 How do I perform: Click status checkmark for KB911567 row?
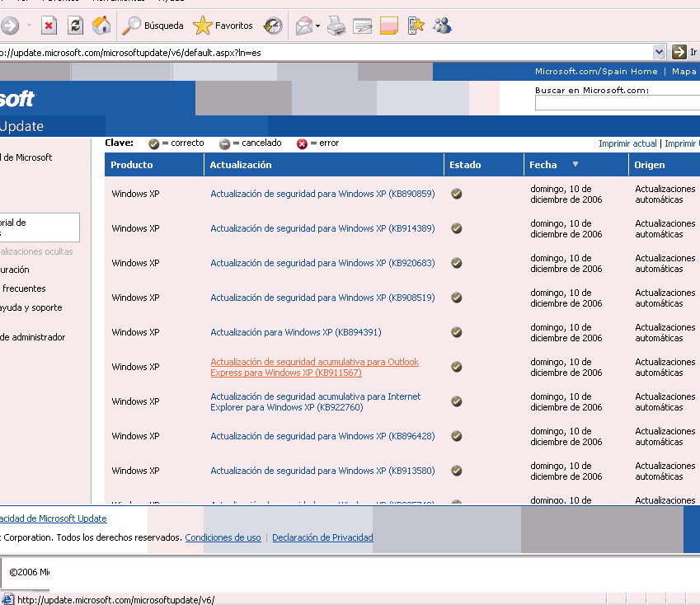(456, 367)
